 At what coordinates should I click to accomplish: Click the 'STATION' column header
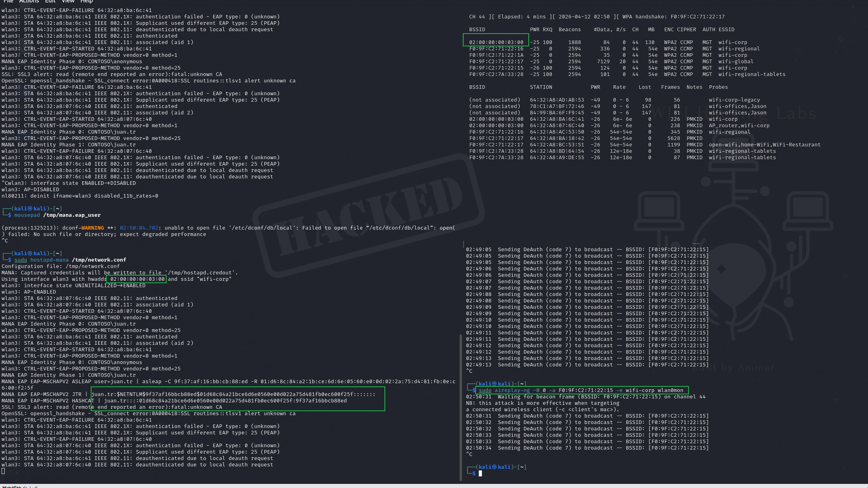pos(541,87)
